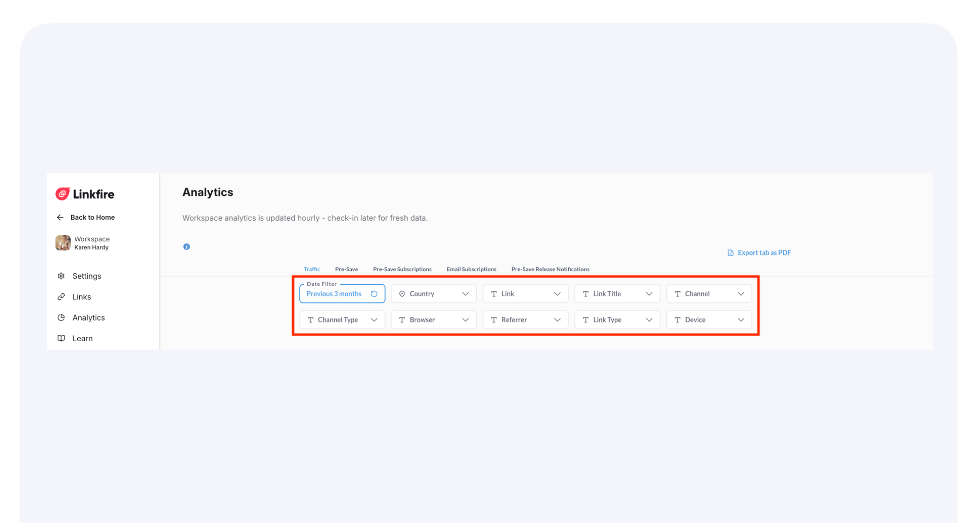Open the Email Subscriptions tab
The width and height of the screenshot is (980, 523).
(x=471, y=269)
